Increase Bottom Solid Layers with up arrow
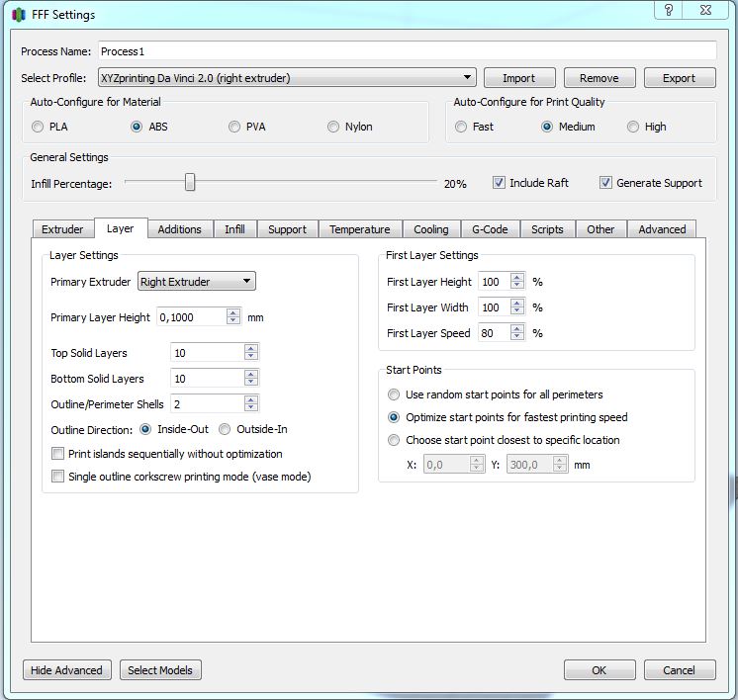The image size is (738, 700). [251, 374]
